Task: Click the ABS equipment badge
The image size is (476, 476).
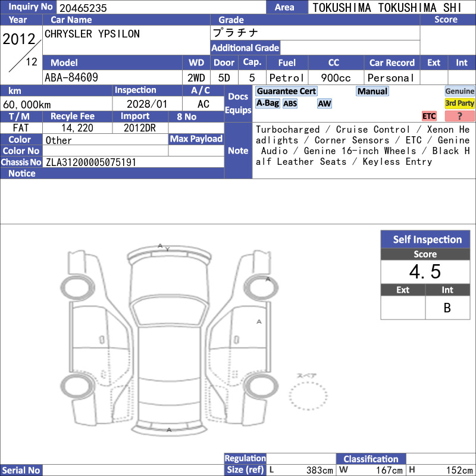Action: pyautogui.click(x=290, y=104)
